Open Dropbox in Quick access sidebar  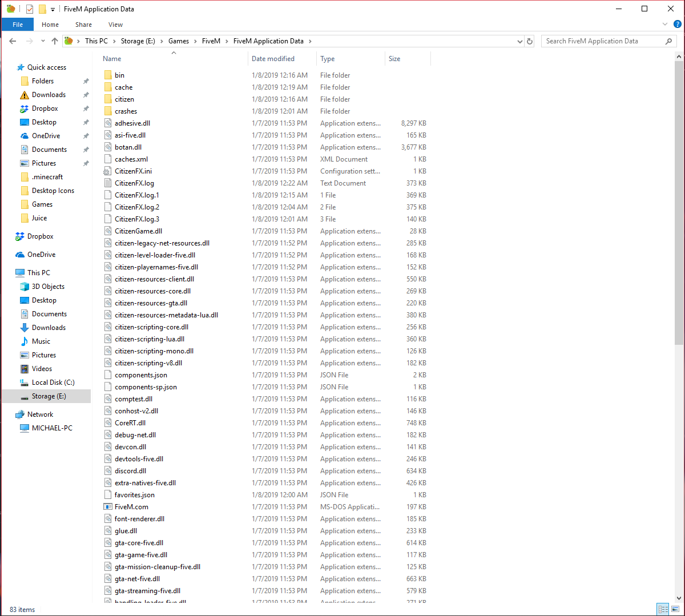(45, 108)
